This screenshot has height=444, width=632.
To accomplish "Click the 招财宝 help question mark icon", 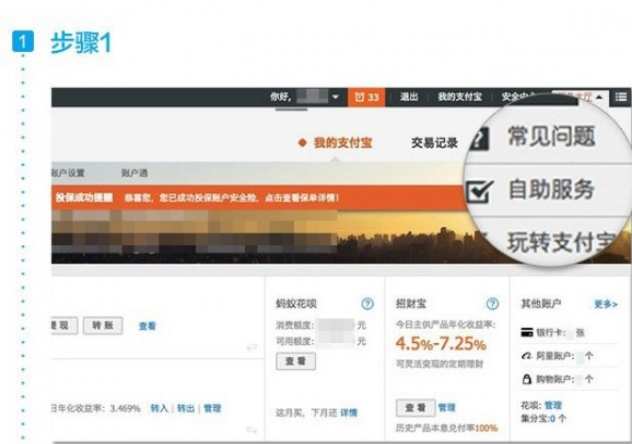I will [x=492, y=303].
